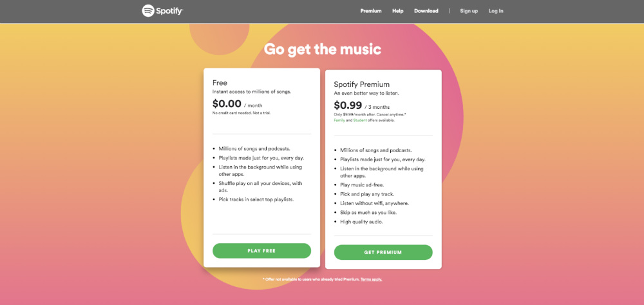Click Sign up in the header

[469, 11]
